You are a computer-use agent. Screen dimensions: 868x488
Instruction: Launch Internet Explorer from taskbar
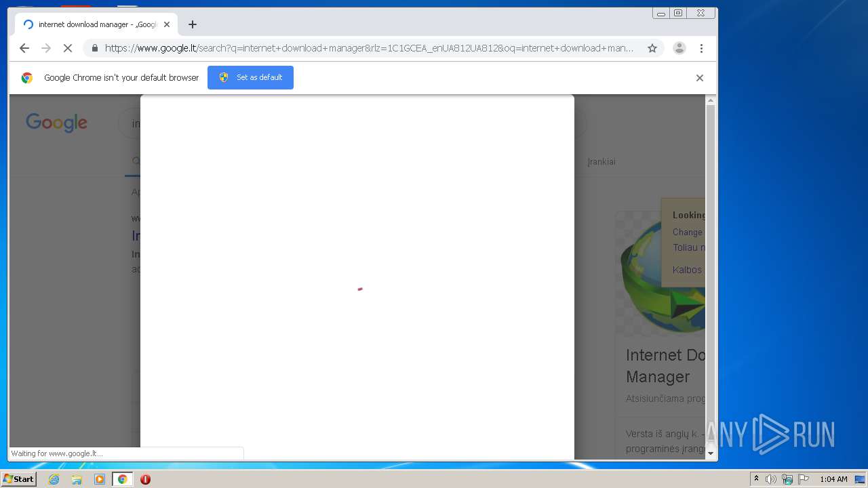click(x=54, y=479)
